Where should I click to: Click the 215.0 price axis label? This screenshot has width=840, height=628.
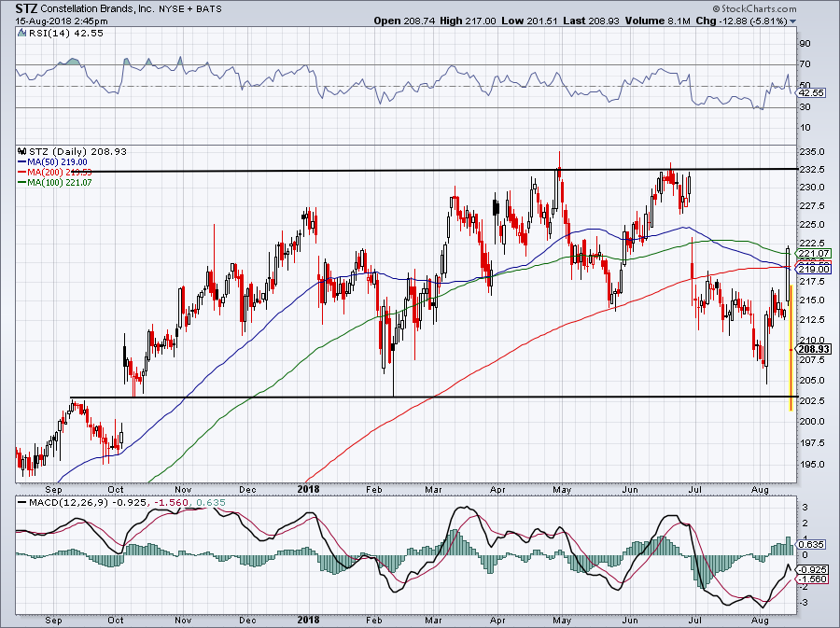811,300
